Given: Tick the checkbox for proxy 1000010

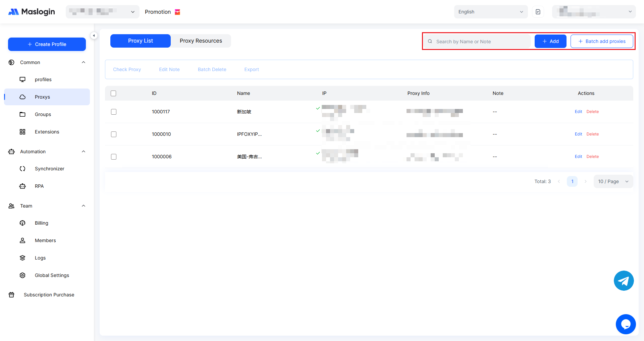Looking at the screenshot, I should click(x=114, y=134).
